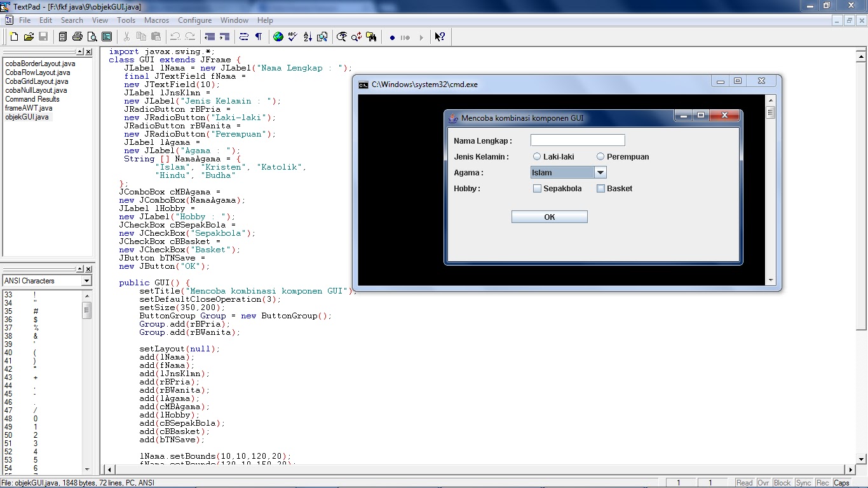Toggle the Ovr indicator in status bar
This screenshot has height=488, width=868.
763,483
